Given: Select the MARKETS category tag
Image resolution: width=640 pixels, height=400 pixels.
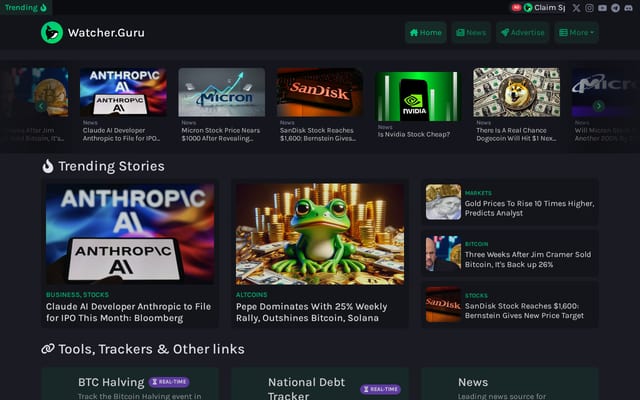Looking at the screenshot, I should 478,193.
